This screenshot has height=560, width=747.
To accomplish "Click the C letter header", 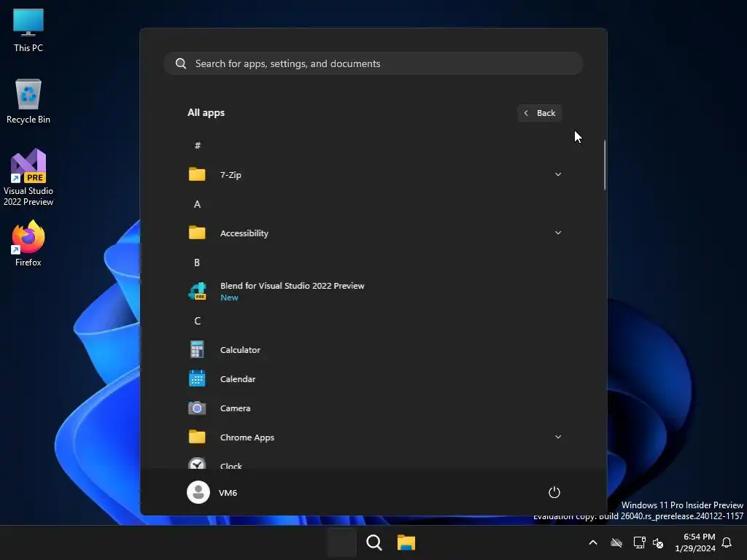I will click(197, 321).
